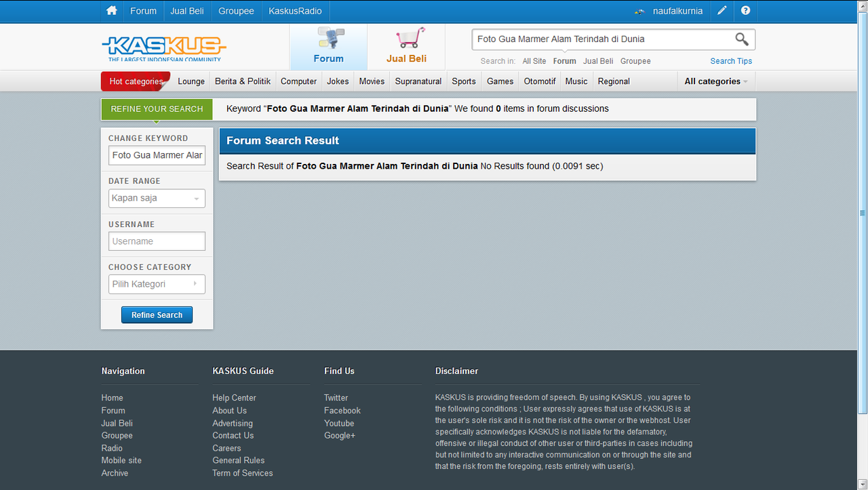Image resolution: width=868 pixels, height=490 pixels.
Task: Click the KASKUS logo
Action: tap(164, 49)
